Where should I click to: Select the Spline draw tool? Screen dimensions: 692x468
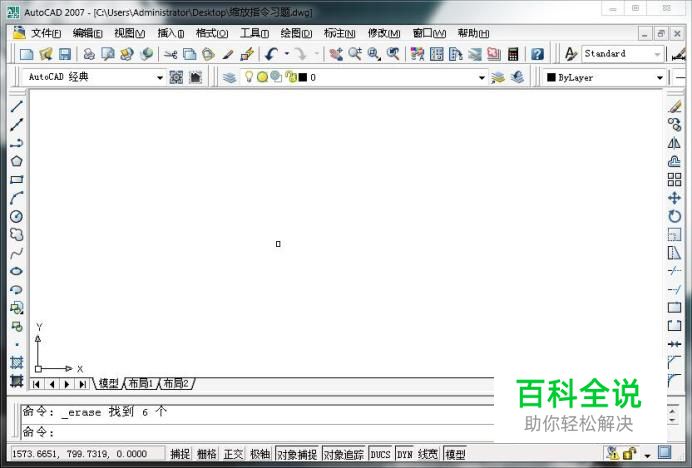pyautogui.click(x=16, y=253)
